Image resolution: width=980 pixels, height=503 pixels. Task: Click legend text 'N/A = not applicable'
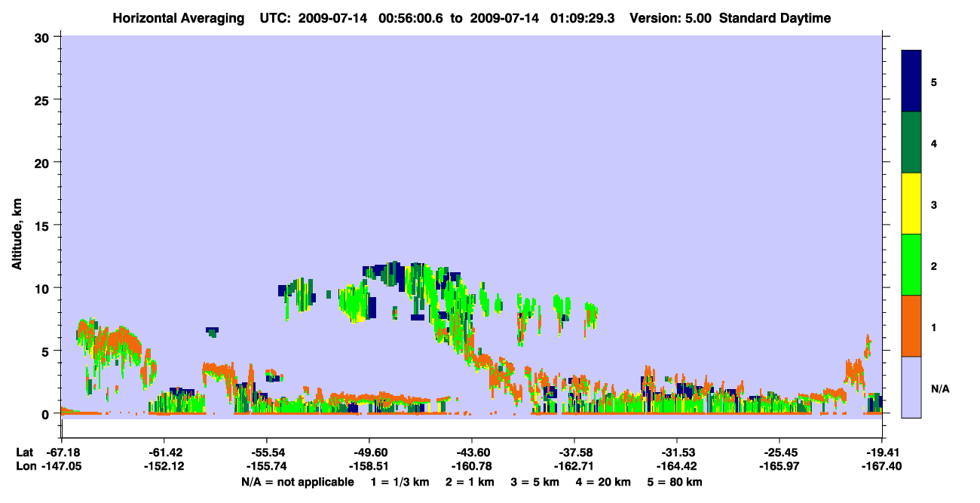(x=297, y=482)
